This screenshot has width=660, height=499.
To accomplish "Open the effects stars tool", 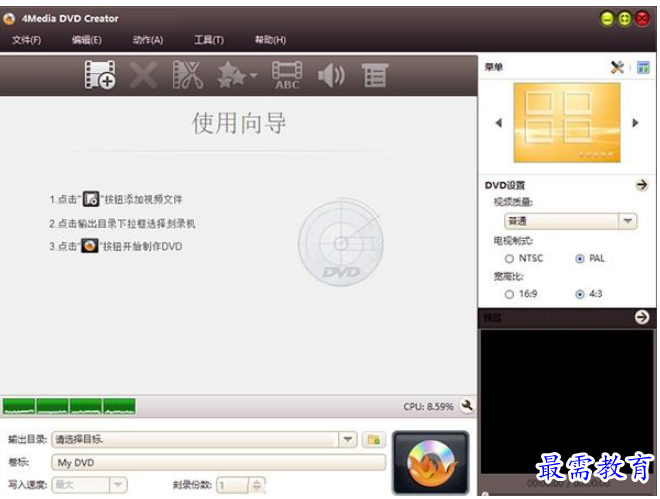I will tap(232, 75).
